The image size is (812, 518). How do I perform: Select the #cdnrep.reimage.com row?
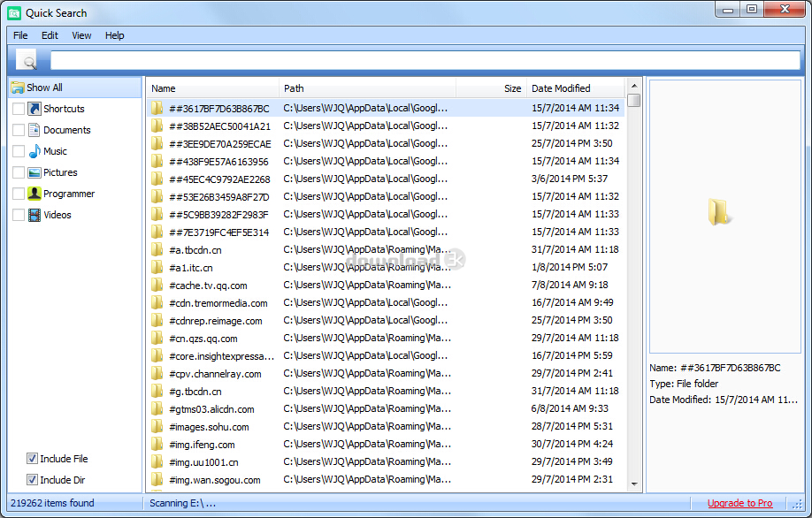pyautogui.click(x=386, y=320)
